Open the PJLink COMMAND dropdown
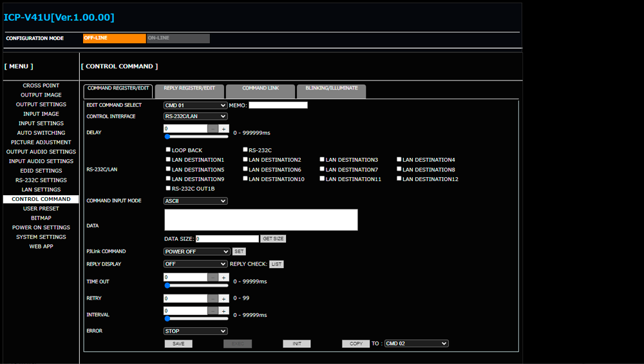This screenshot has height=364, width=644. click(x=196, y=252)
